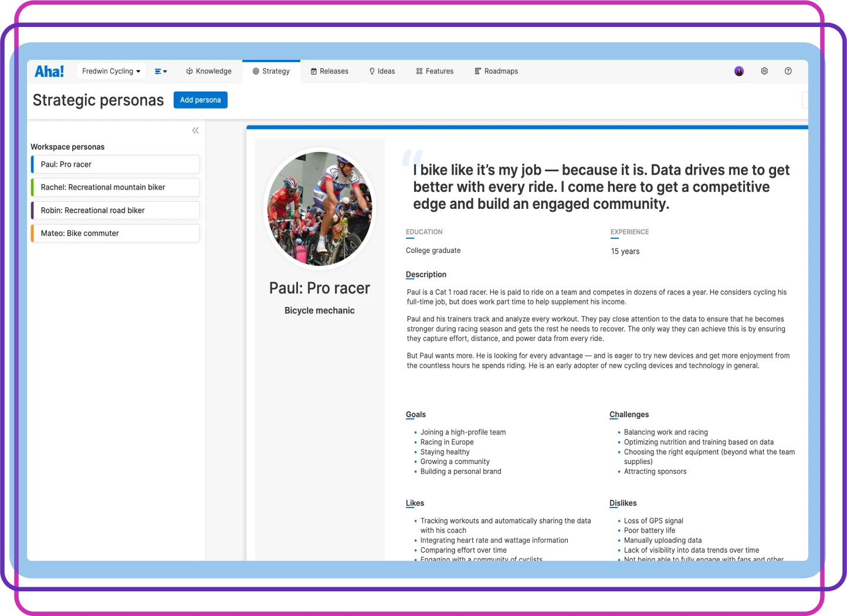Click the Strategic personas page title
Screen dimensions: 847x616
click(x=99, y=100)
